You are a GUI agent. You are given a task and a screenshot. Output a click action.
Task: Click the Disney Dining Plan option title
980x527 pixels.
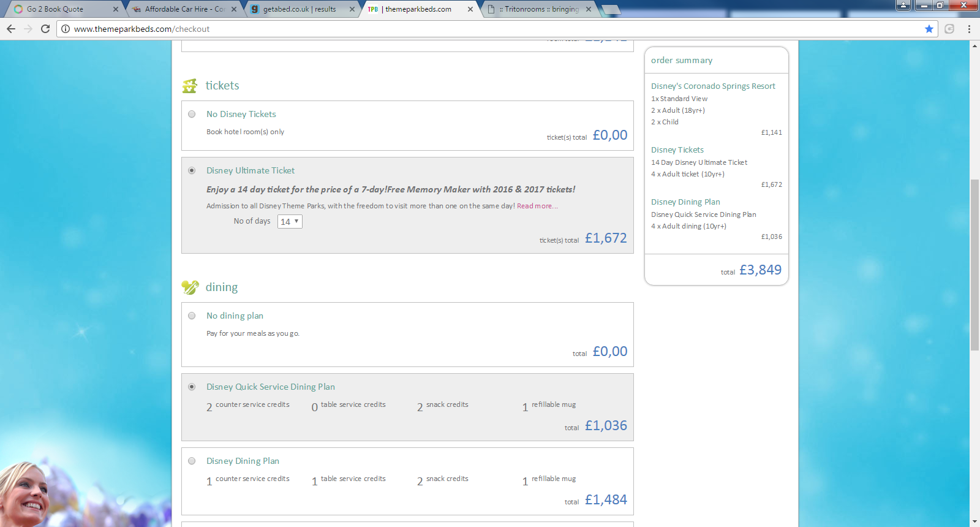[243, 461]
